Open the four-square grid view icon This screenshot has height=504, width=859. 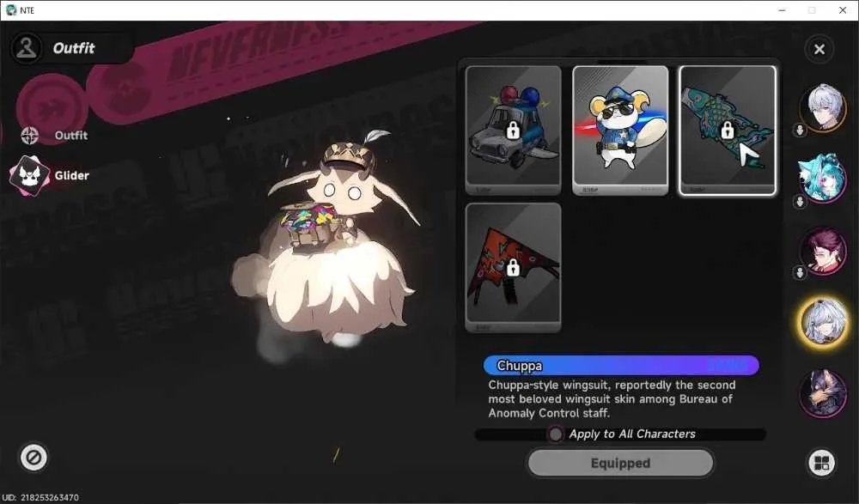(x=822, y=463)
